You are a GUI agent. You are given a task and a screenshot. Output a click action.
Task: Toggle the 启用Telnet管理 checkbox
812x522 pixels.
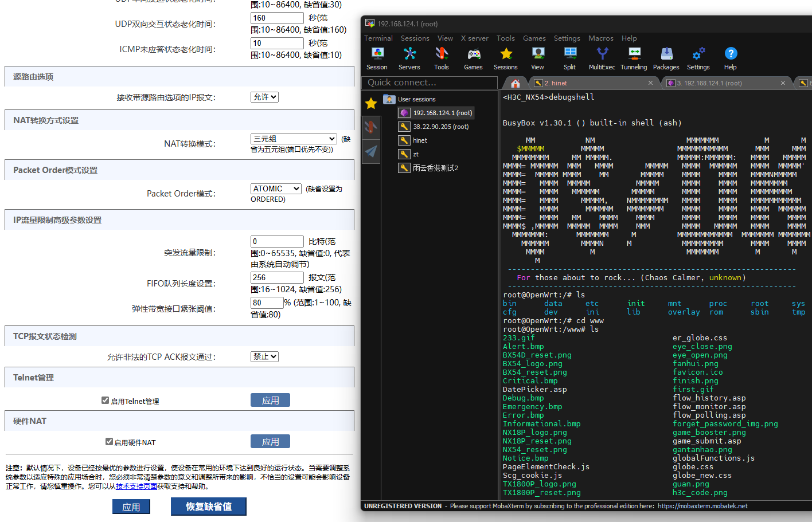pyautogui.click(x=105, y=401)
